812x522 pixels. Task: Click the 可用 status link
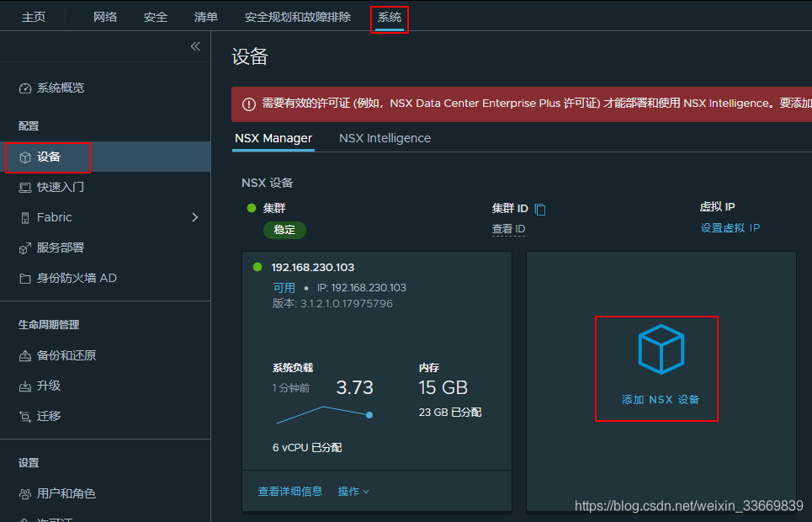[x=284, y=288]
